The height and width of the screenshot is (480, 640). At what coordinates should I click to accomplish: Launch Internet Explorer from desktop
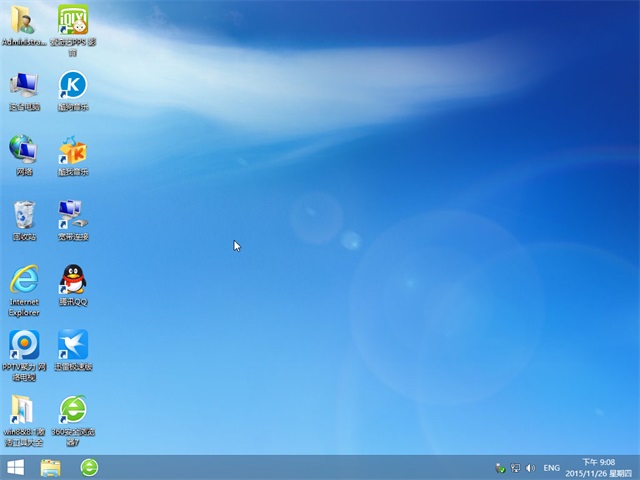click(x=24, y=280)
